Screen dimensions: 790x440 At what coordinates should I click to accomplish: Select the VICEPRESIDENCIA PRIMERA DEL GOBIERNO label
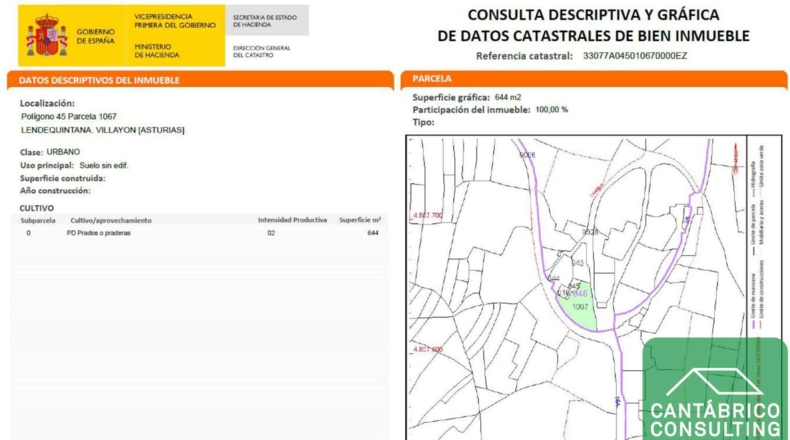pos(175,21)
